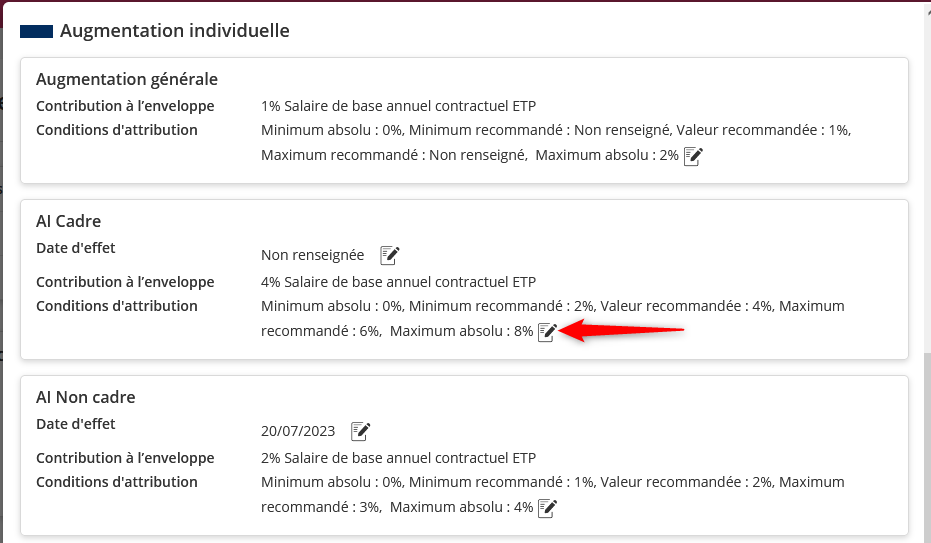The image size is (931, 543).
Task: Edit Augmentation générale attribution conditions
Action: (693, 156)
